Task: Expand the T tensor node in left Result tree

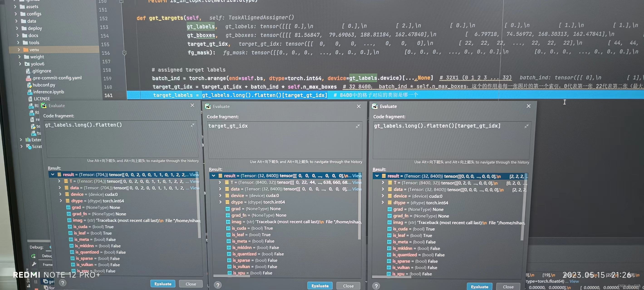Action: click(59, 181)
